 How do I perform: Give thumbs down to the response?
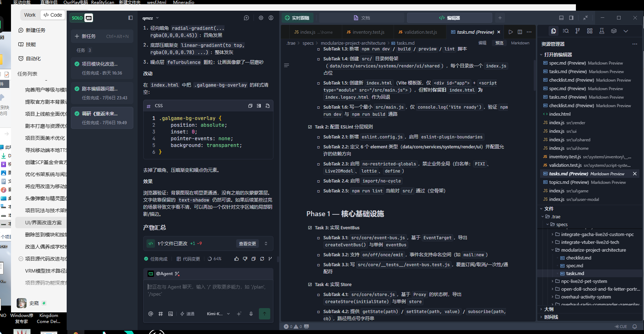click(245, 259)
